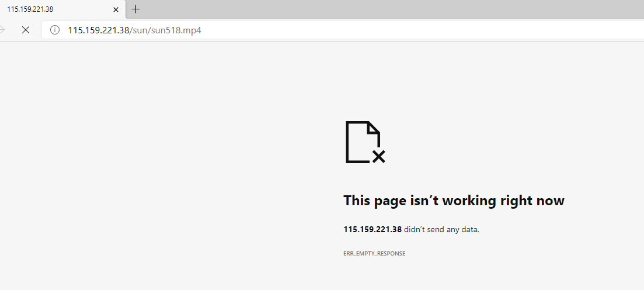
Task: Select the 115.159.221.38 browser tab
Action: click(62, 9)
